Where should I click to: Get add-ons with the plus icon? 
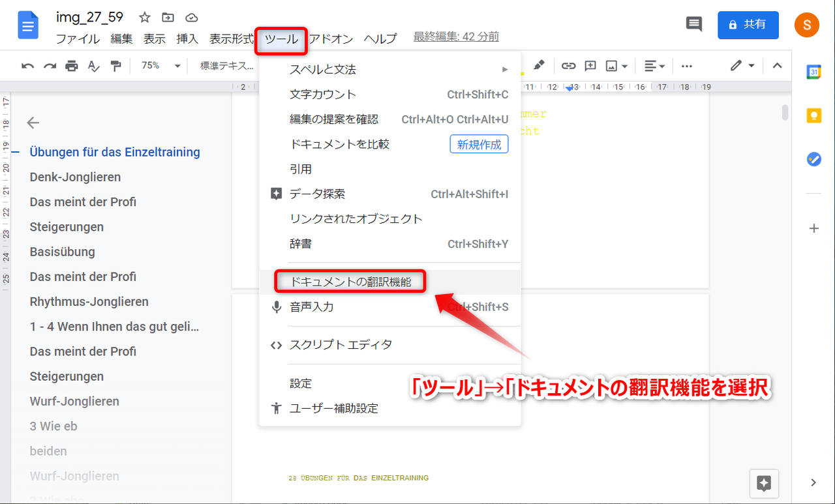(813, 228)
